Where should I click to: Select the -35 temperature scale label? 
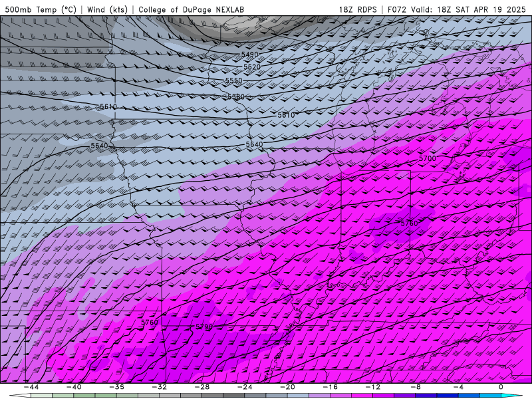(117, 387)
